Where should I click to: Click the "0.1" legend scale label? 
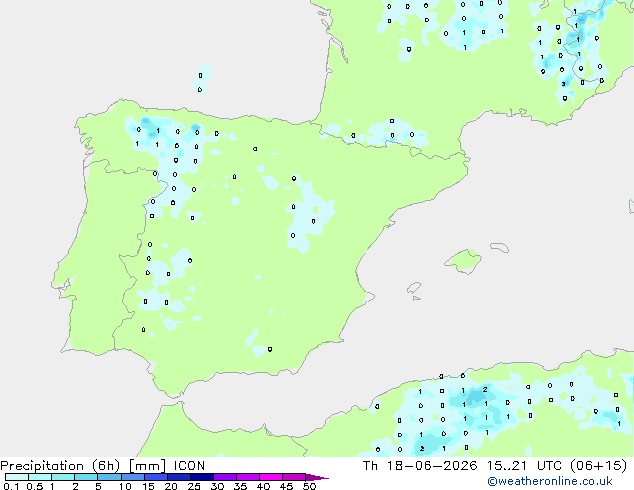pyautogui.click(x=11, y=486)
